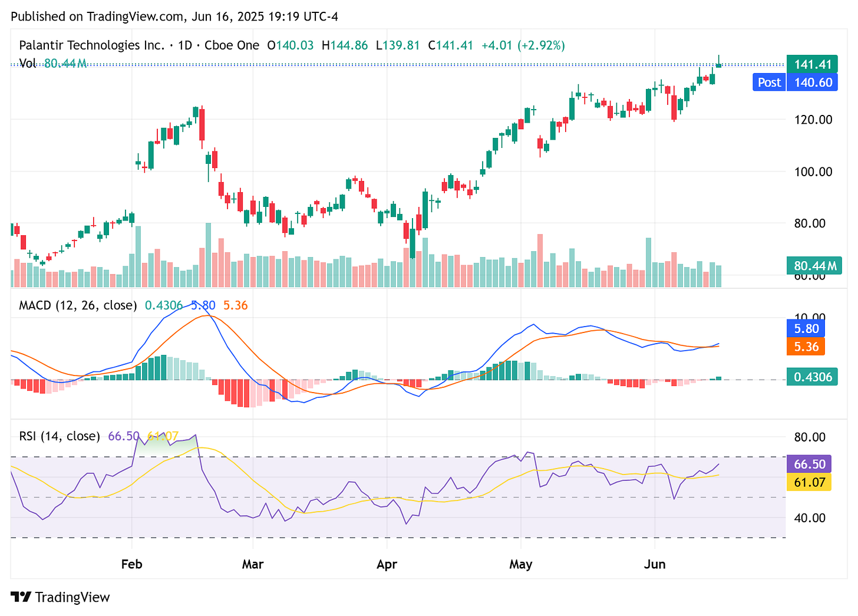Click the blue Post price badge
This screenshot has height=616, width=858.
tap(769, 82)
